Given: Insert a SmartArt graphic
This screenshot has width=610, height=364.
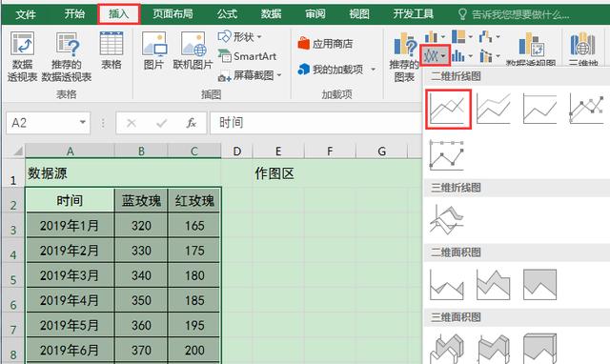Looking at the screenshot, I should click(248, 56).
